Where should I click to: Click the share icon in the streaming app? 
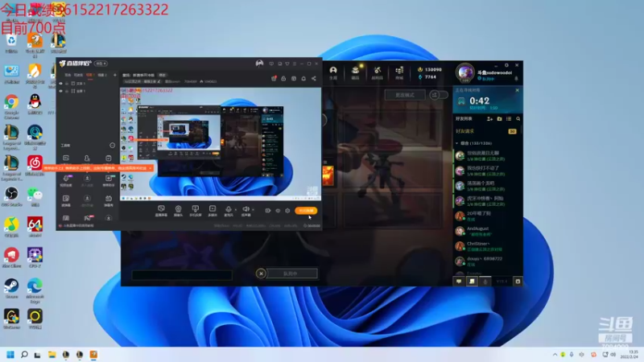click(314, 78)
